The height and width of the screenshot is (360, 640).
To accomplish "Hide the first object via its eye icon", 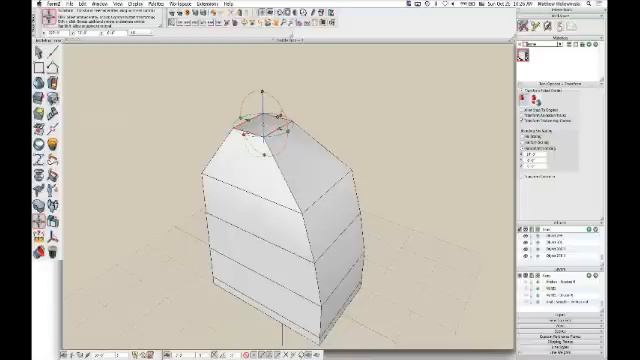I will coord(526,236).
